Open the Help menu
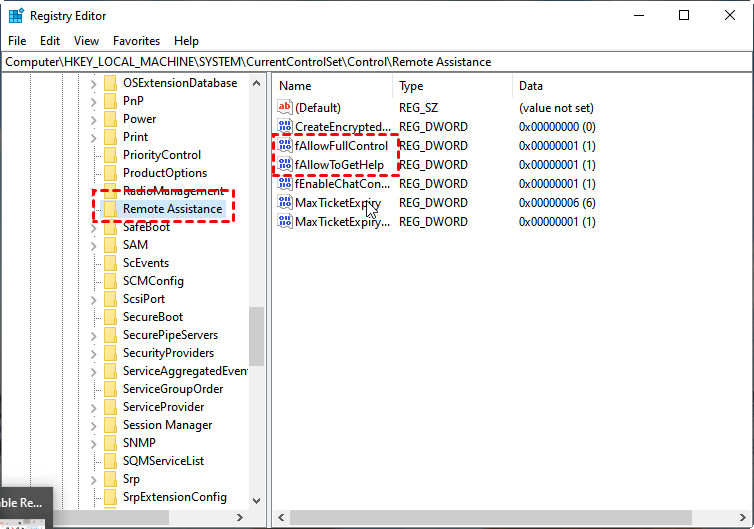Screen dimensions: 754x529 click(186, 41)
